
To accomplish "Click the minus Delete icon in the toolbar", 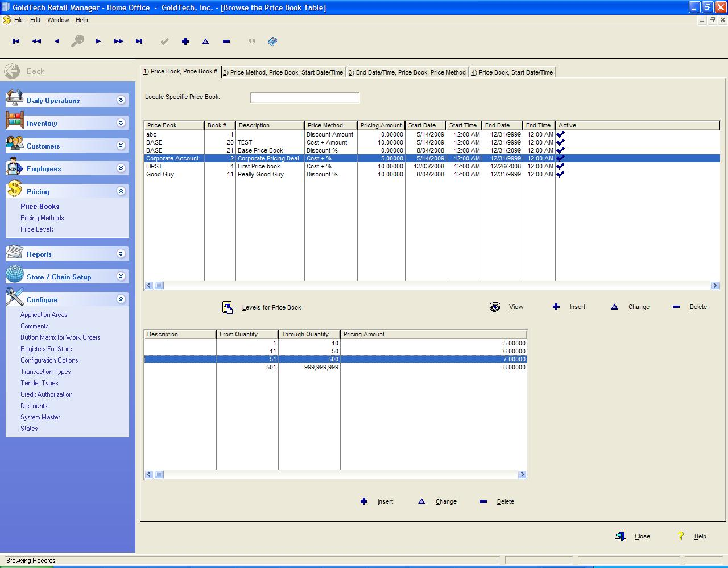I will click(225, 41).
